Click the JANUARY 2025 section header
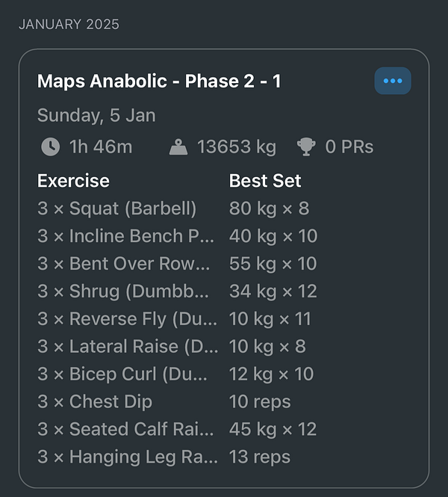 (69, 24)
